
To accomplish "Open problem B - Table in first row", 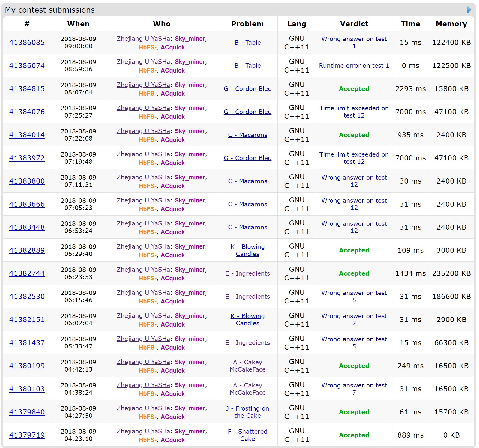I will 247,43.
